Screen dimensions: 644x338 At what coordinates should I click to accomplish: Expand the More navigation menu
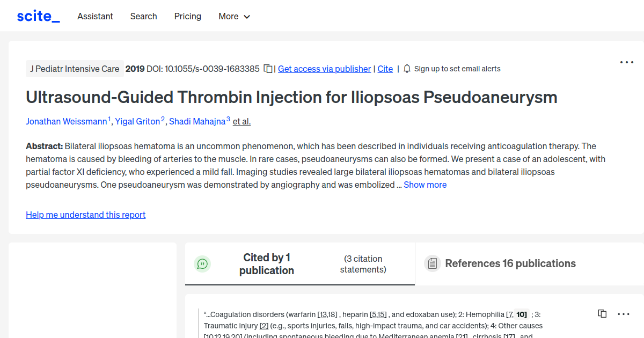(234, 16)
